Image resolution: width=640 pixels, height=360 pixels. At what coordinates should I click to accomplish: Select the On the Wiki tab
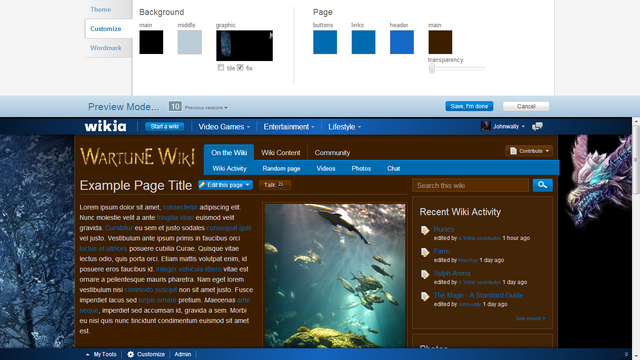coord(229,153)
